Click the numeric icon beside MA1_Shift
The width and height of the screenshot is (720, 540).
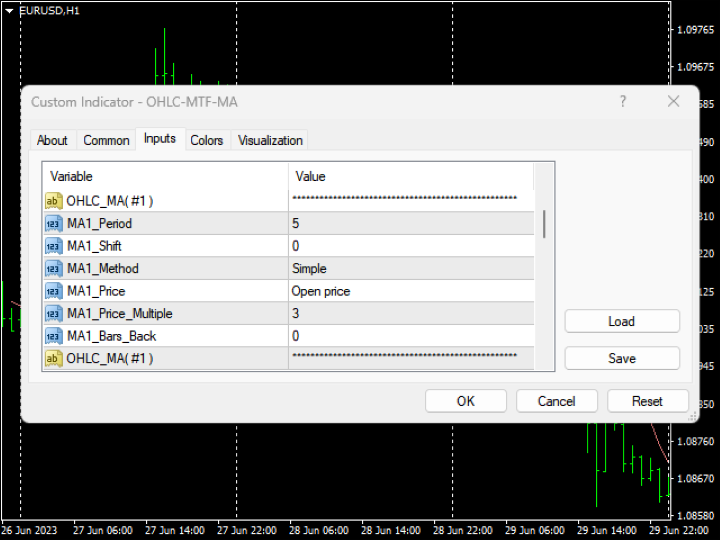click(54, 246)
